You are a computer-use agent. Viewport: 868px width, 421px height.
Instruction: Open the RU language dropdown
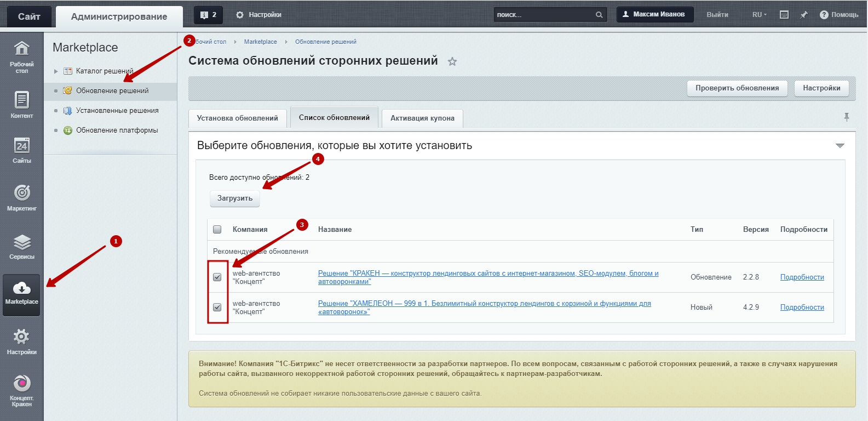760,15
